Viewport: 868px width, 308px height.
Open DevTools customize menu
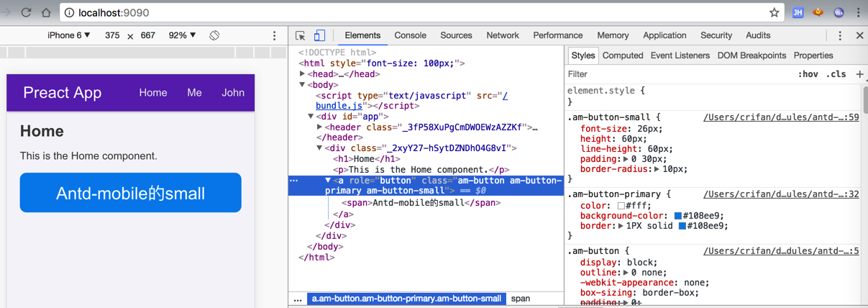(x=840, y=35)
